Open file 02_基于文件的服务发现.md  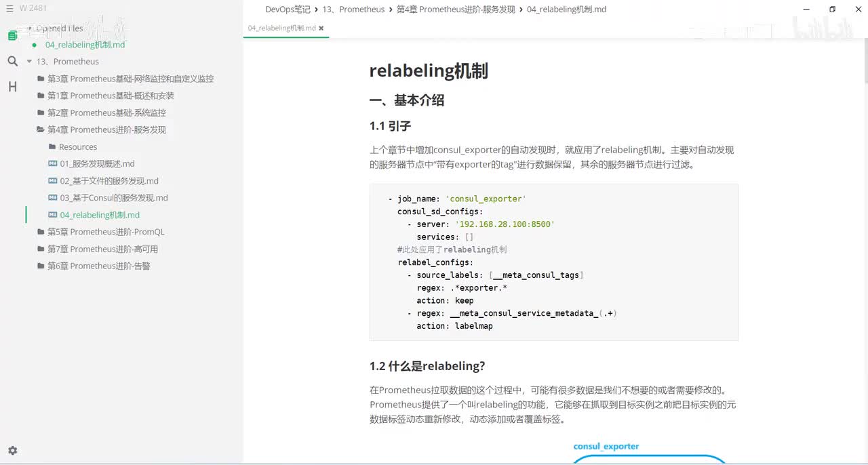tap(109, 181)
